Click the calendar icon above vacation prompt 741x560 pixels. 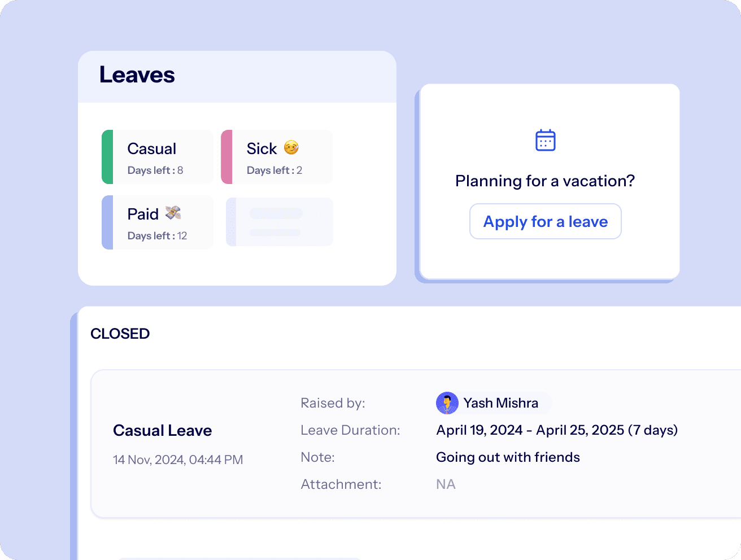pos(545,140)
